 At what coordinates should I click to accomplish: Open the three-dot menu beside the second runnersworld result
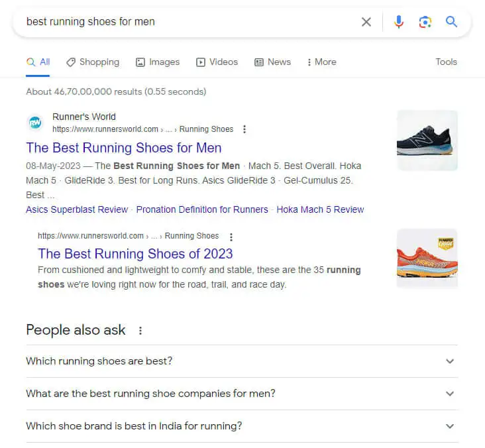[231, 237]
